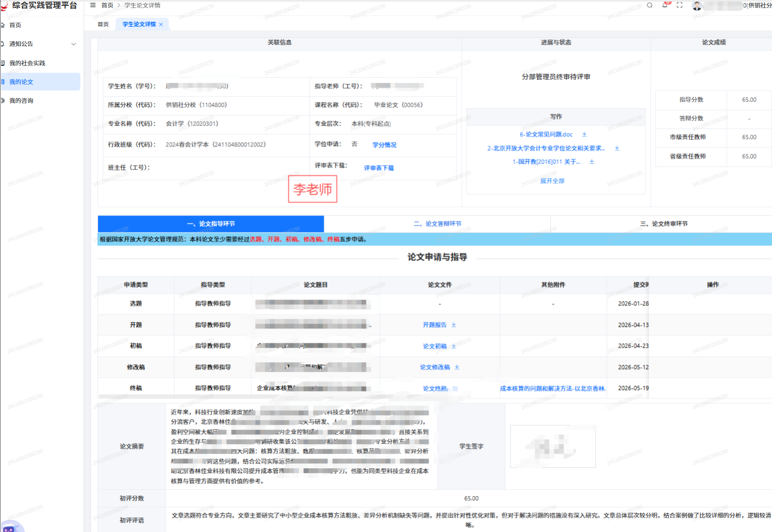Select 我的论文 in the sidebar
The width and height of the screenshot is (772, 532).
(x=40, y=82)
